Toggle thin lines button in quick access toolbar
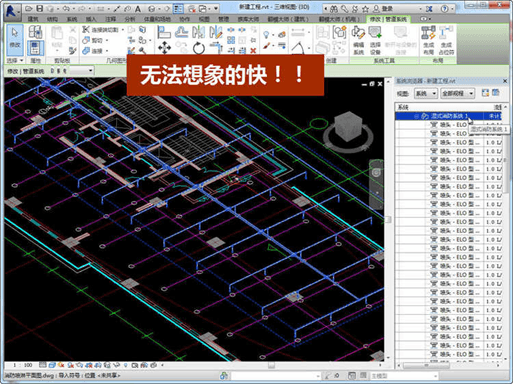 point(179,9)
